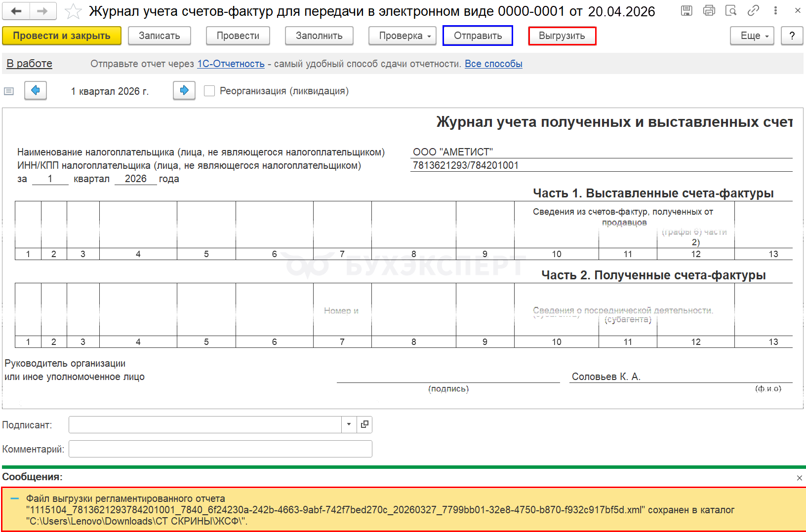Open the print preview icon
The height and width of the screenshot is (532, 806).
[731, 10]
